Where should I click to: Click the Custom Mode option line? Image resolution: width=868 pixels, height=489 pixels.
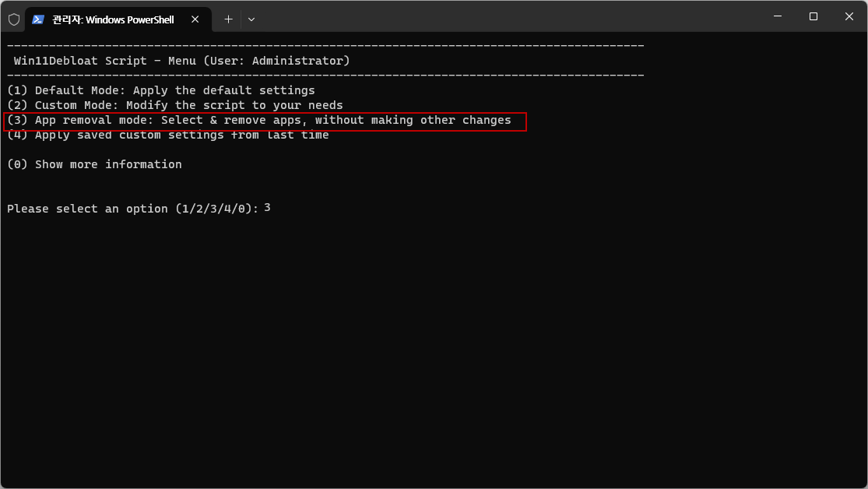click(175, 105)
